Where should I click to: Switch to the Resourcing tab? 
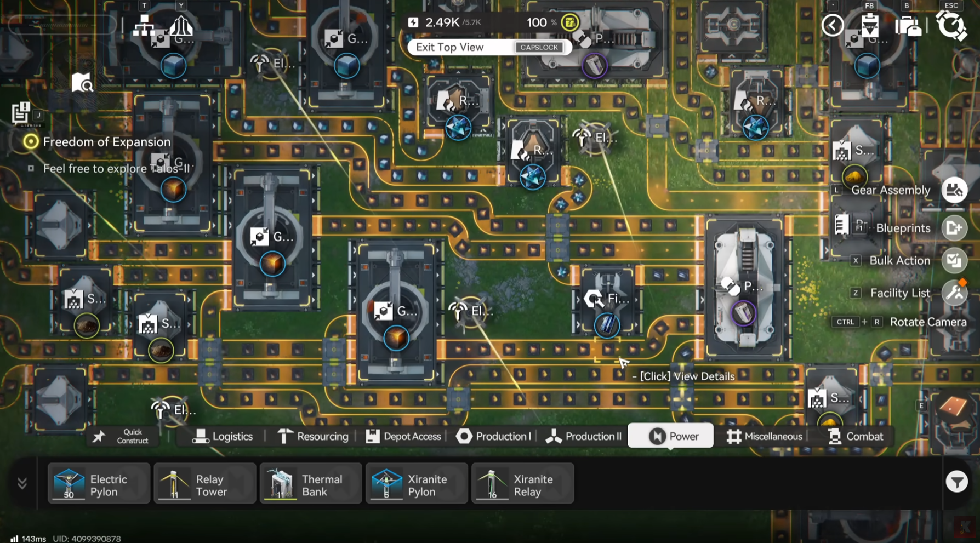(313, 436)
